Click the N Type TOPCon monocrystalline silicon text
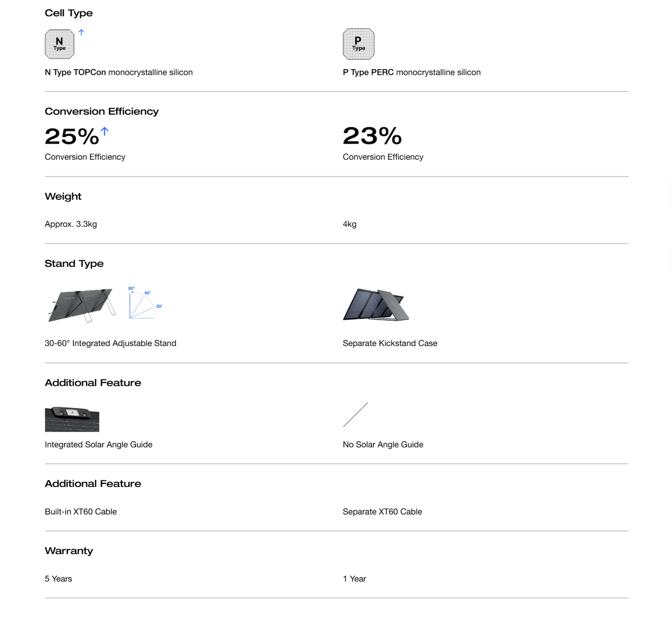The image size is (672, 637). tap(119, 72)
